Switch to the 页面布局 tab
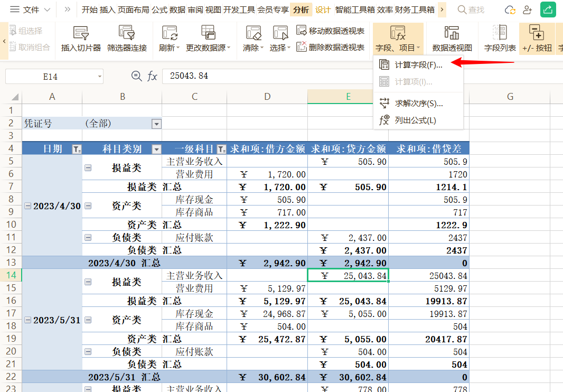The image size is (563, 392). 133,10
